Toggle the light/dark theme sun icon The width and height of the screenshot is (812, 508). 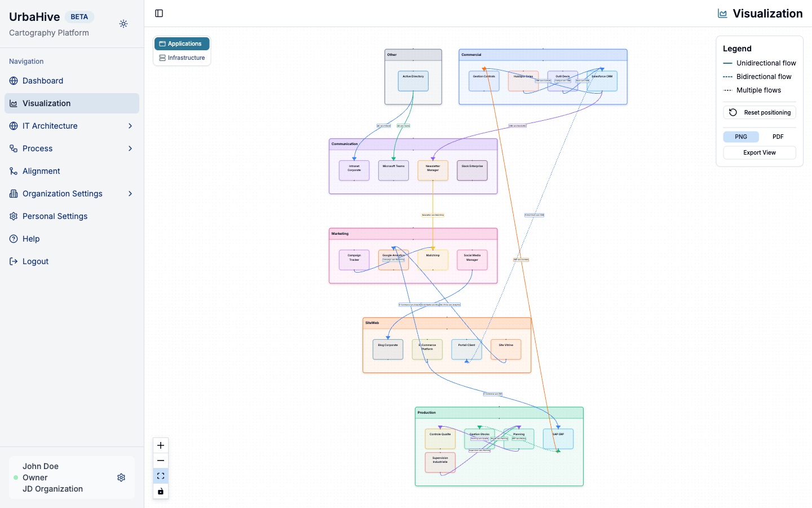coord(123,24)
